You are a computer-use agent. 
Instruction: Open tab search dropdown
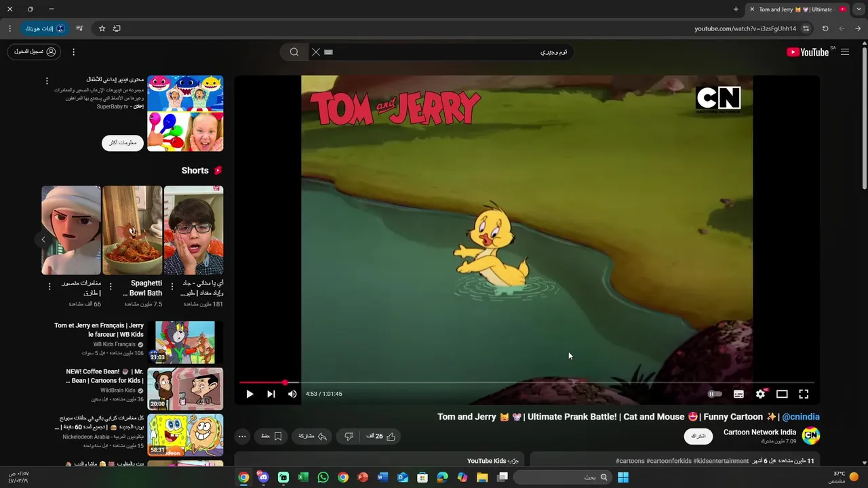coord(859,9)
